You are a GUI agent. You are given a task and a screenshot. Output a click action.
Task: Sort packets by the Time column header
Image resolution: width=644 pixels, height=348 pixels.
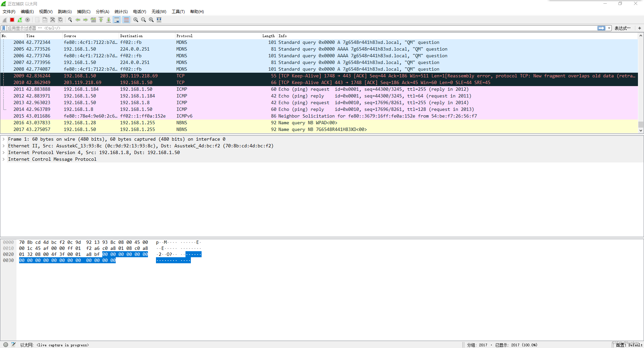point(44,36)
